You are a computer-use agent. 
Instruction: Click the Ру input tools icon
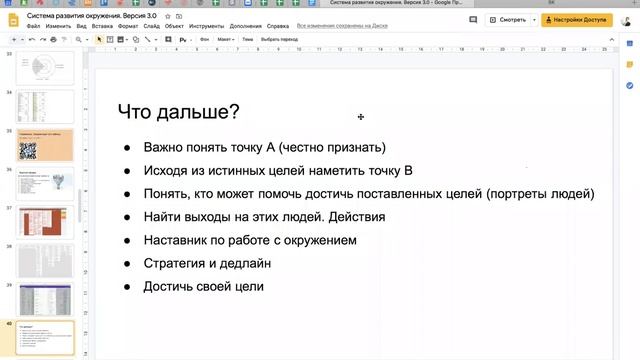point(183,40)
